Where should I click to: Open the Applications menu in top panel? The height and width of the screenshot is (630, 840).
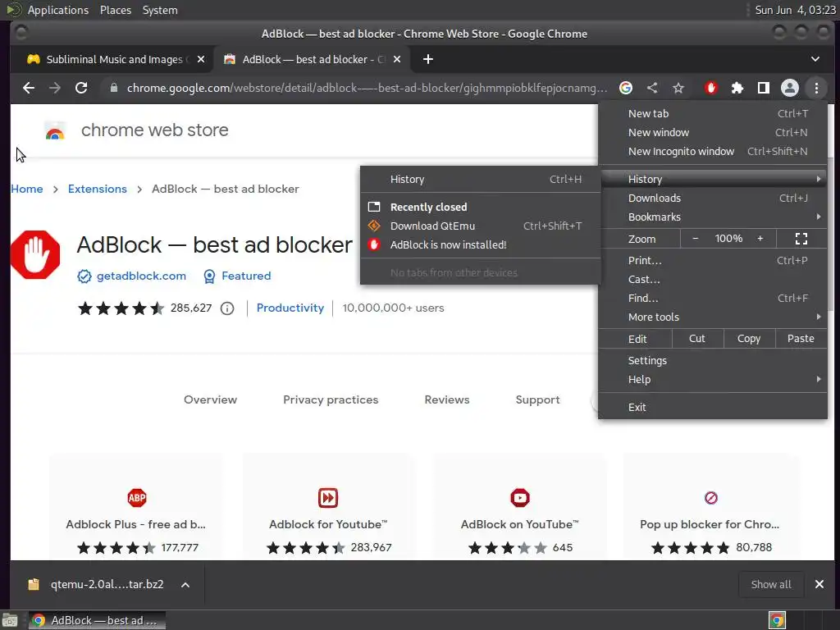tap(58, 10)
